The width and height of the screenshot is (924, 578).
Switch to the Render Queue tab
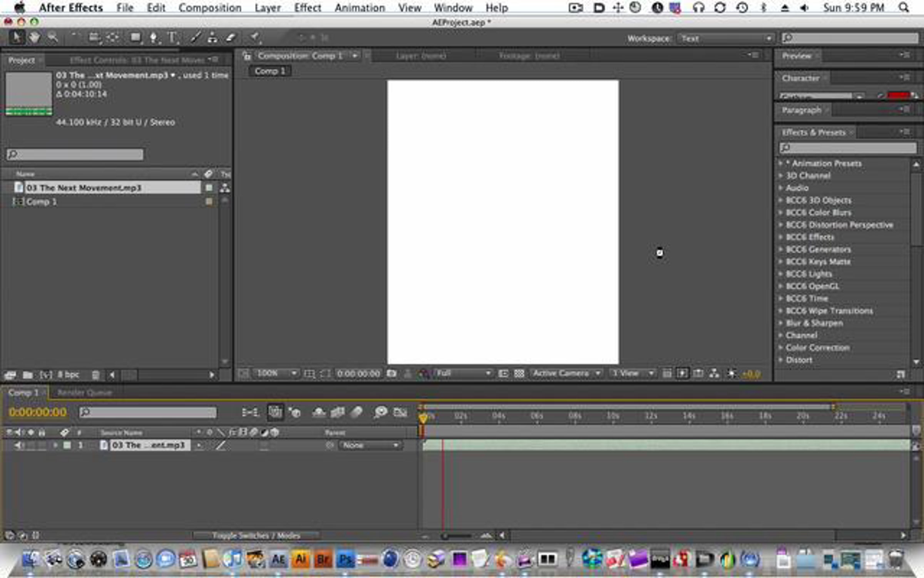pyautogui.click(x=84, y=393)
